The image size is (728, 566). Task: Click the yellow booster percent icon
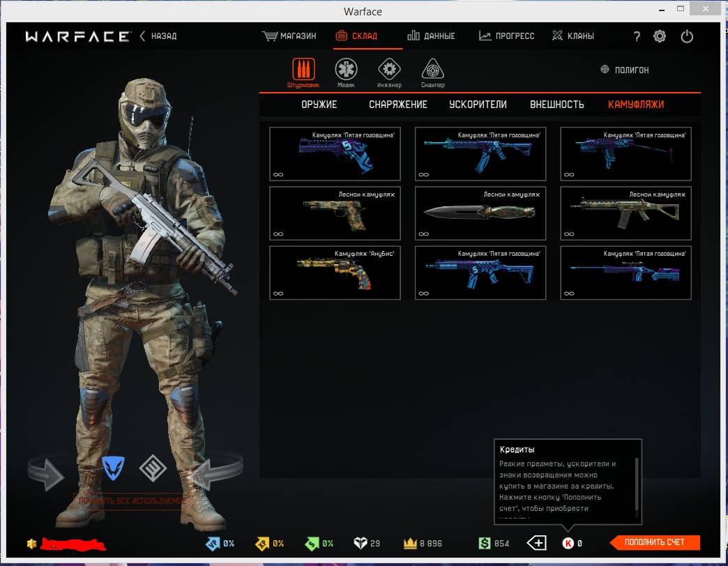pos(262,543)
